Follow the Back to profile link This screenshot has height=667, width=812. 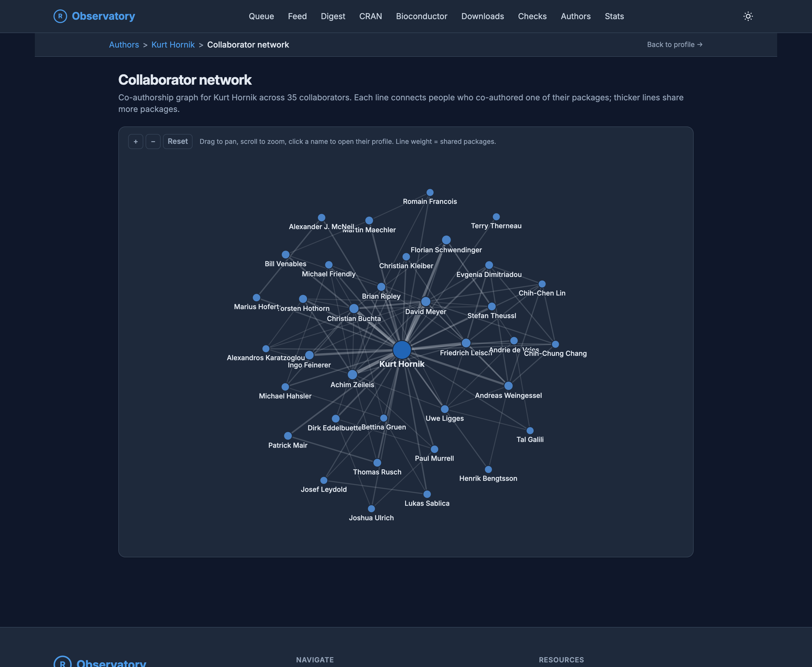click(675, 45)
